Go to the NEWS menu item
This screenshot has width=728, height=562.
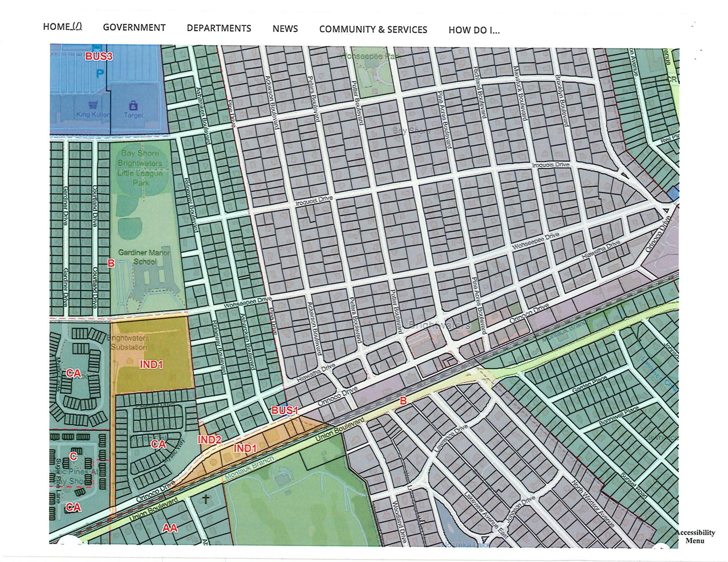pos(285,29)
